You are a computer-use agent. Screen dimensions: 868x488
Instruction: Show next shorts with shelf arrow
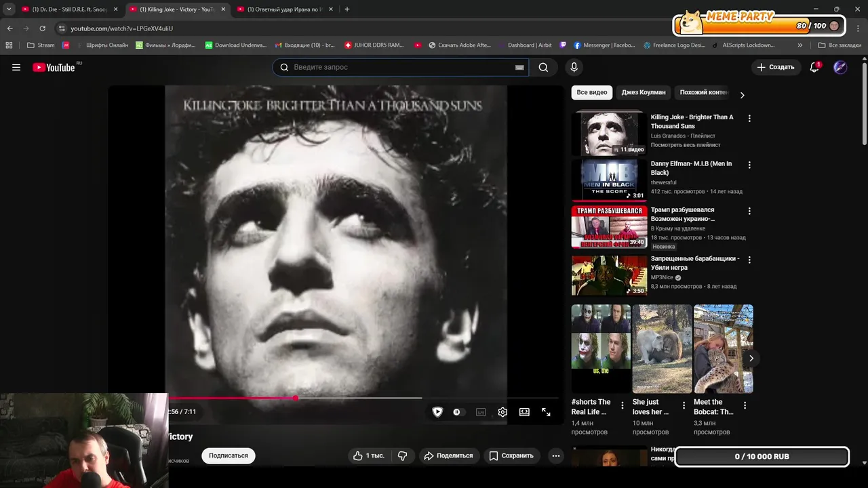point(751,358)
